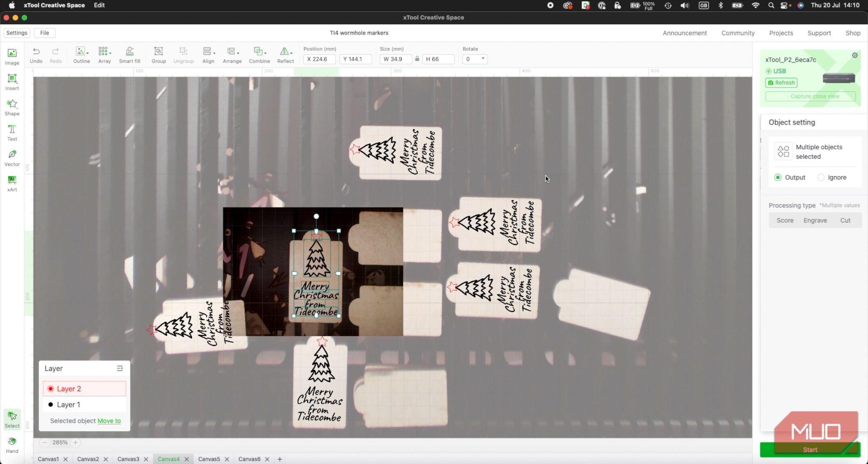Select the Image import tool
The height and width of the screenshot is (464, 868).
coord(12,56)
